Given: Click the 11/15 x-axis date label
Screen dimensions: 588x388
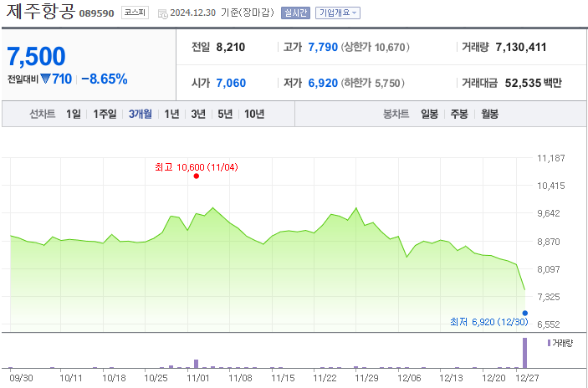Looking at the screenshot, I should point(283,378).
